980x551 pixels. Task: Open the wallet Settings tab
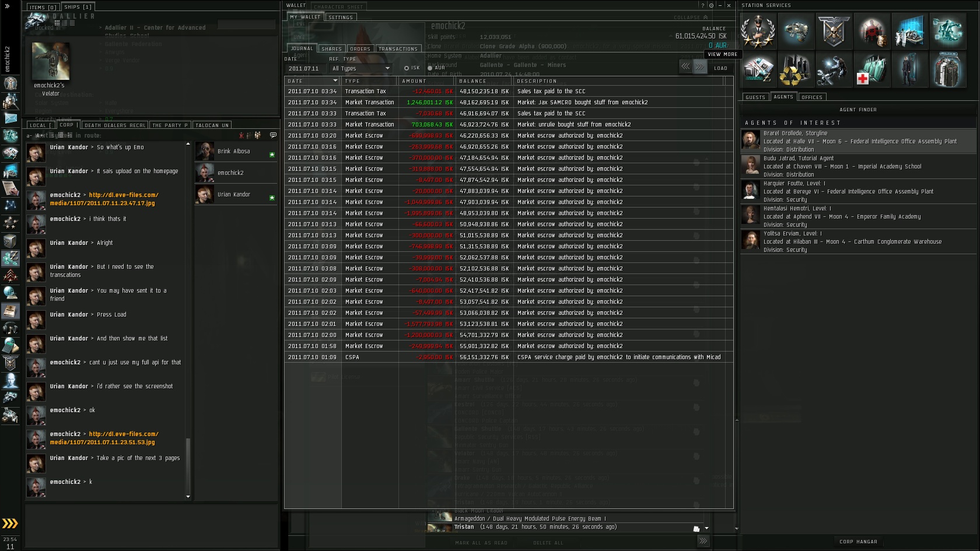point(341,17)
